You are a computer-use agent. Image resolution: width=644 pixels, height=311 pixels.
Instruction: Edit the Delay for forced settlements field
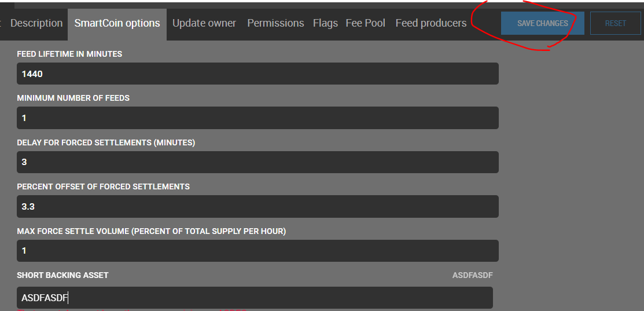(x=257, y=162)
